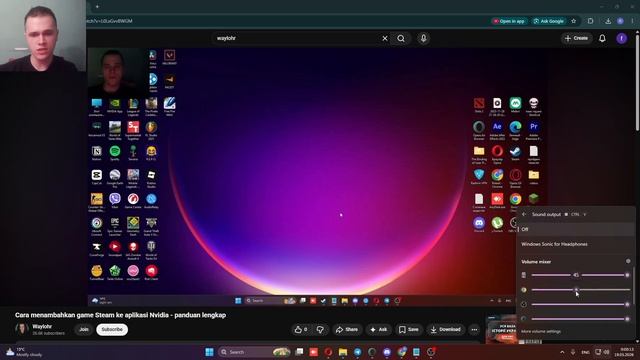Select the Off spatial sound option
This screenshot has width=640, height=360.
(576, 229)
